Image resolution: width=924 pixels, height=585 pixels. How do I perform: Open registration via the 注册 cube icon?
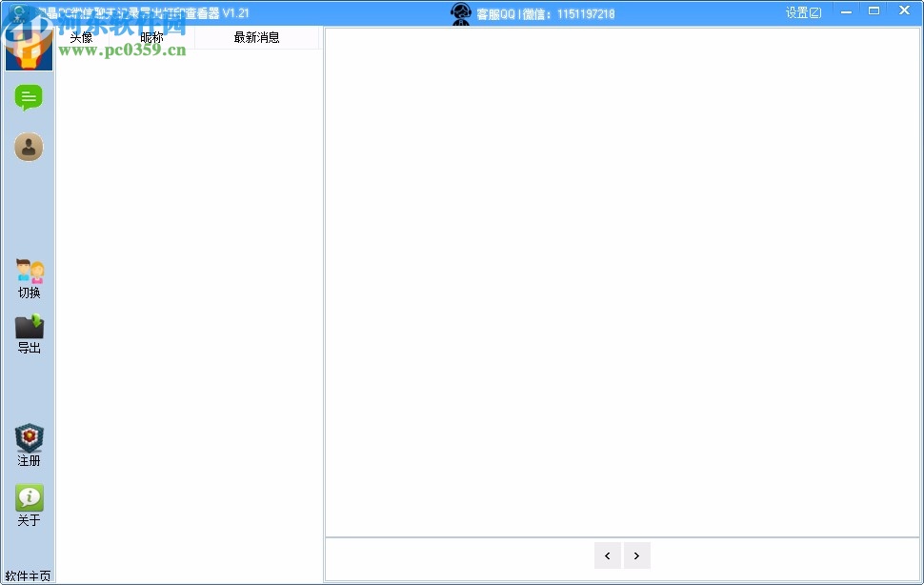29,442
